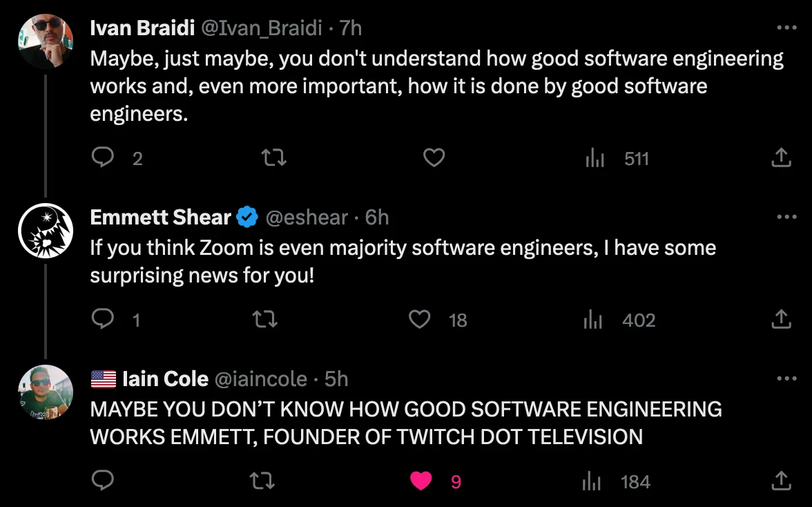This screenshot has height=507, width=812.
Task: Open the @eshear profile handle link
Action: 307,218
